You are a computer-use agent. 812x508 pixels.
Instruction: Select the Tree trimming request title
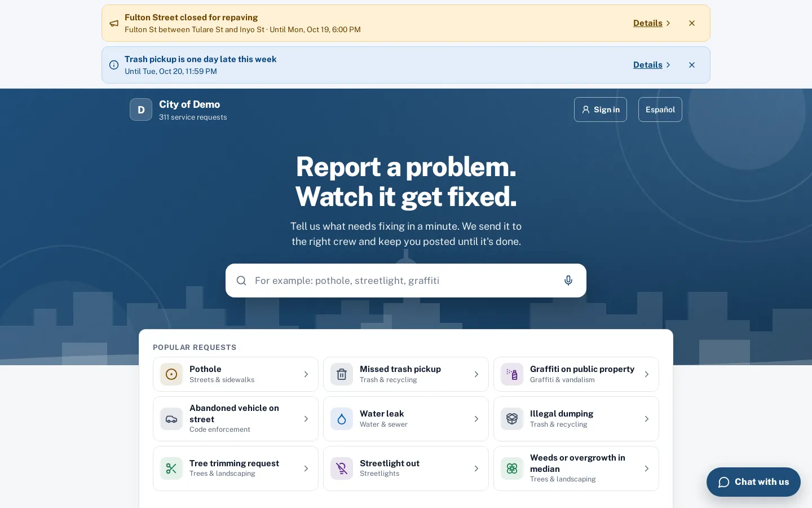pyautogui.click(x=234, y=463)
